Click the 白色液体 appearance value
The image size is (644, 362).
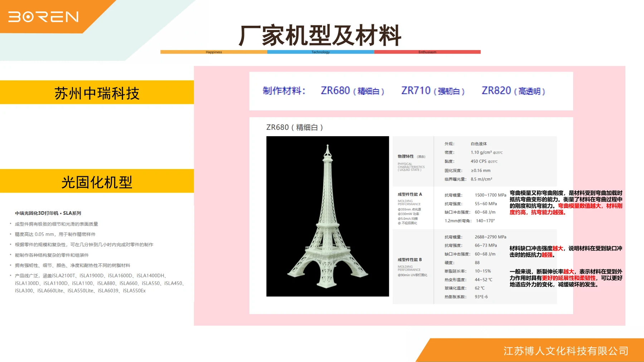tap(479, 144)
